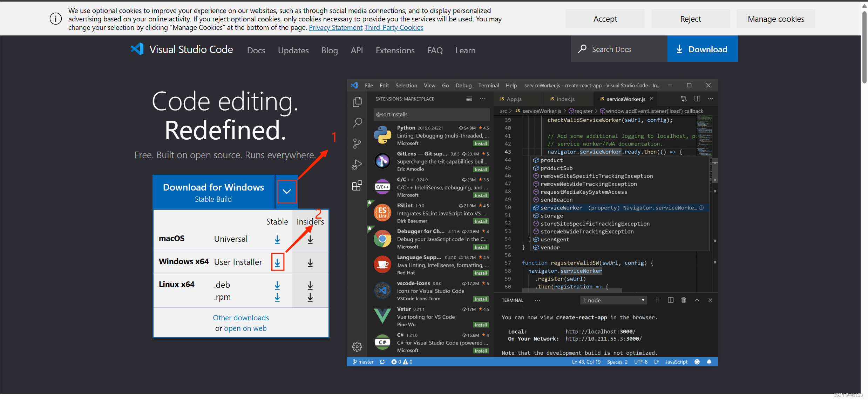Follow the Other downloads link

tap(241, 318)
